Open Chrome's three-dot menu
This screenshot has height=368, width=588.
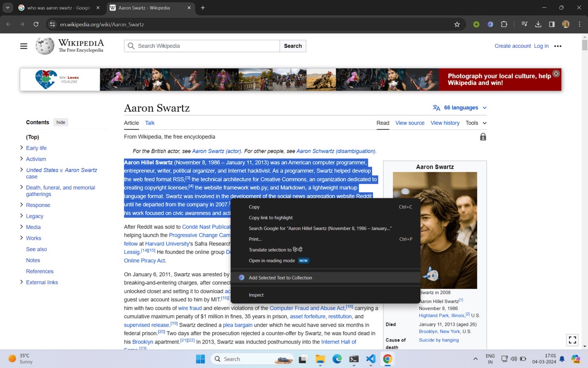point(579,24)
